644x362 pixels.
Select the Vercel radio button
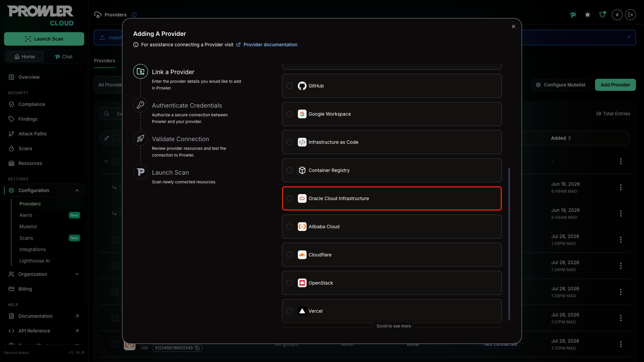tap(289, 311)
